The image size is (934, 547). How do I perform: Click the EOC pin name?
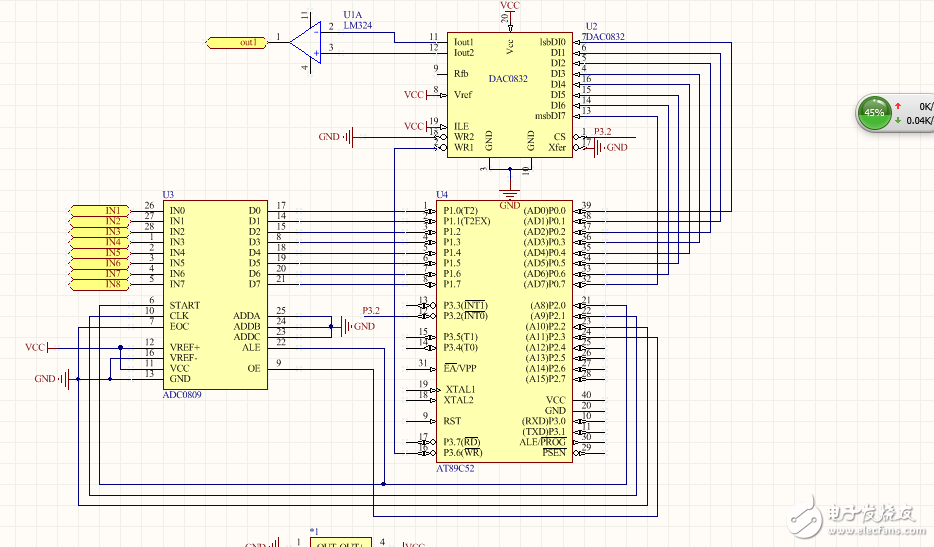click(179, 326)
